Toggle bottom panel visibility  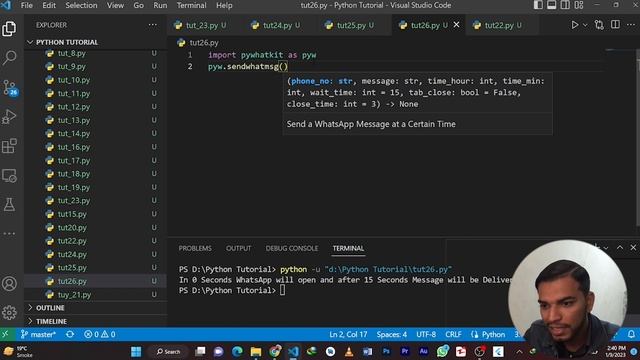click(551, 5)
